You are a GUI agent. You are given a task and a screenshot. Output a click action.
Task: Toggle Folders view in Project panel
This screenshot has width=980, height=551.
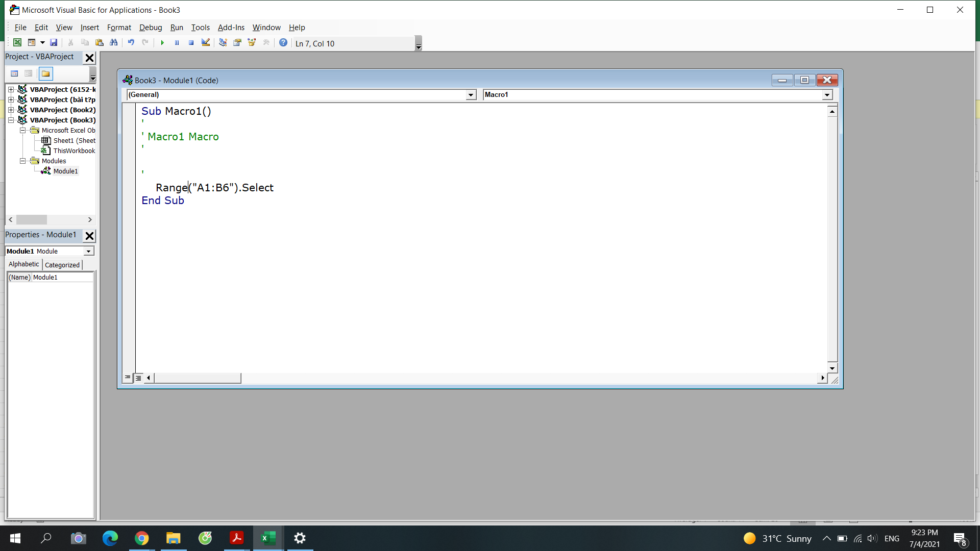click(x=46, y=74)
